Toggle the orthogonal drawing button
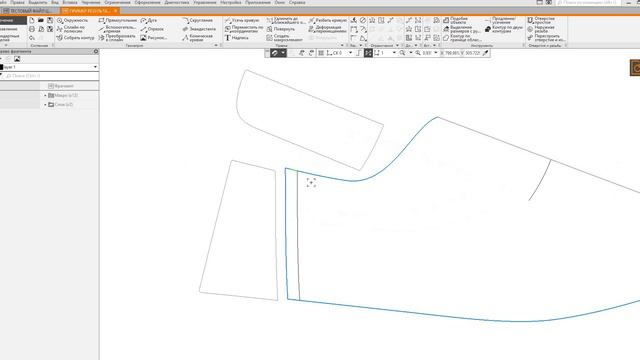 358,53
